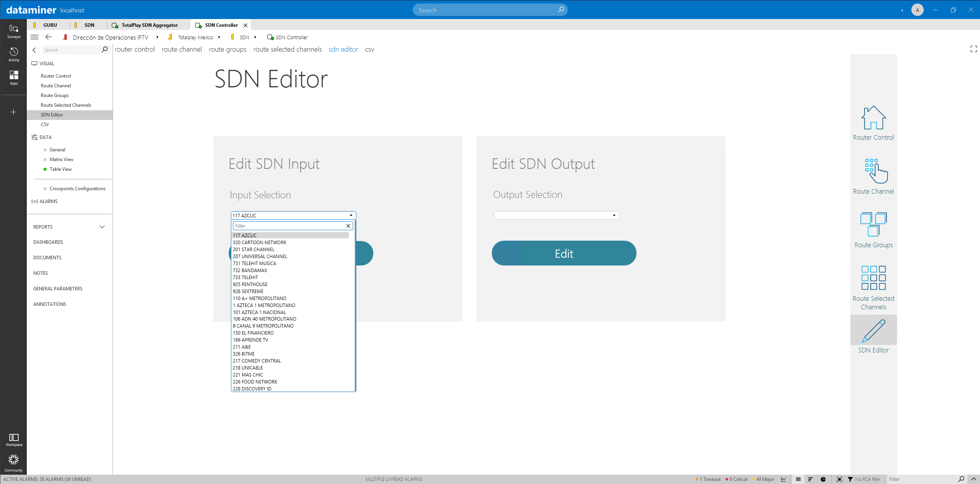Image resolution: width=980 pixels, height=484 pixels.
Task: Open the router control page tab
Action: point(135,49)
